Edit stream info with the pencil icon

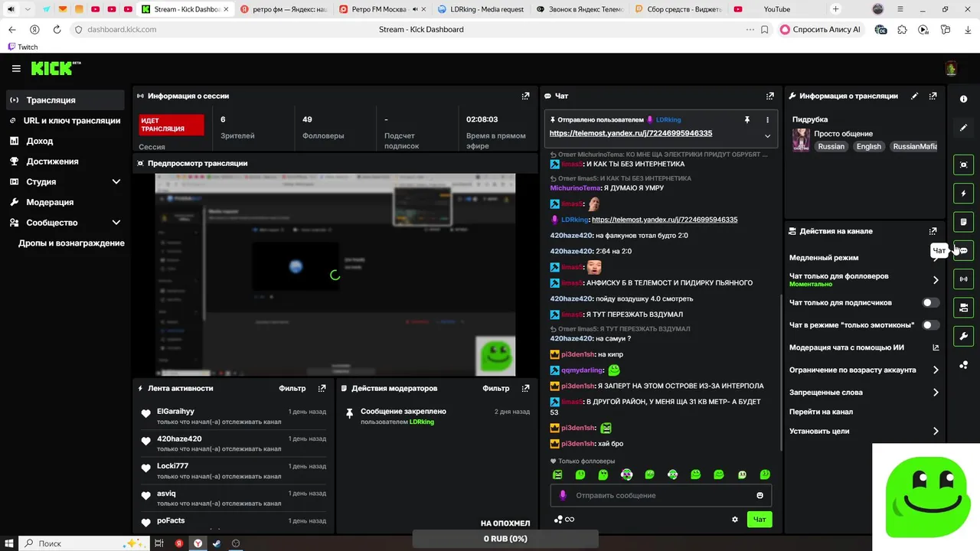click(914, 96)
